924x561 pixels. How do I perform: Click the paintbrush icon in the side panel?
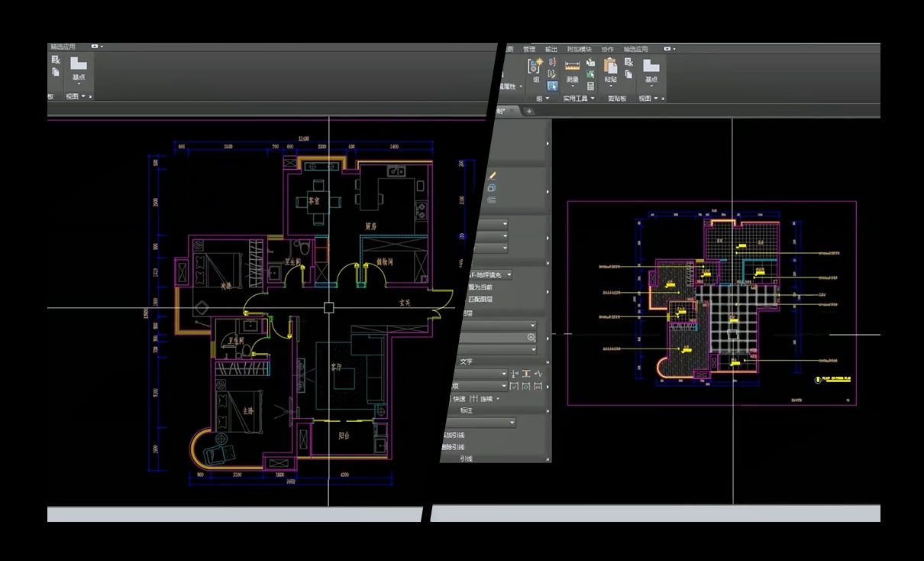491,175
